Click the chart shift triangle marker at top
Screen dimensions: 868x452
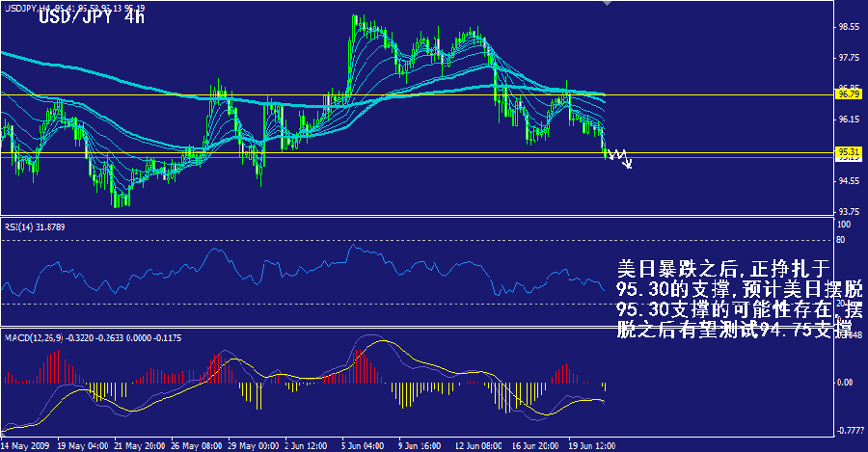point(608,3)
